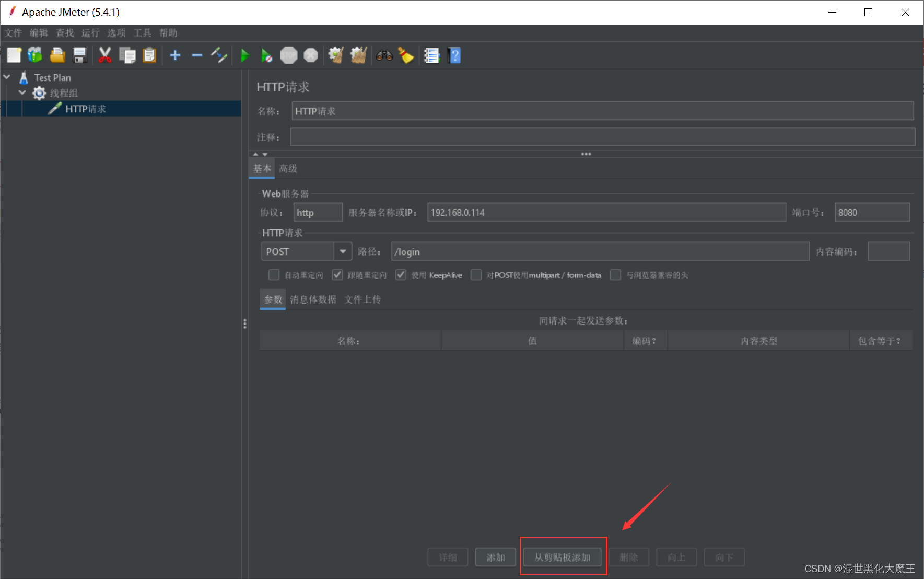Click the New test plan icon

click(x=14, y=55)
